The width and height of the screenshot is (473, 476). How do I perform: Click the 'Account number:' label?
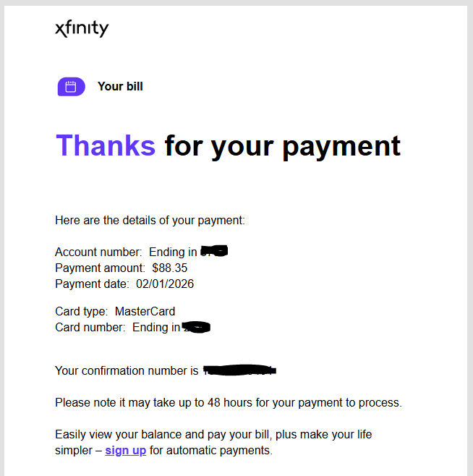[x=98, y=252]
